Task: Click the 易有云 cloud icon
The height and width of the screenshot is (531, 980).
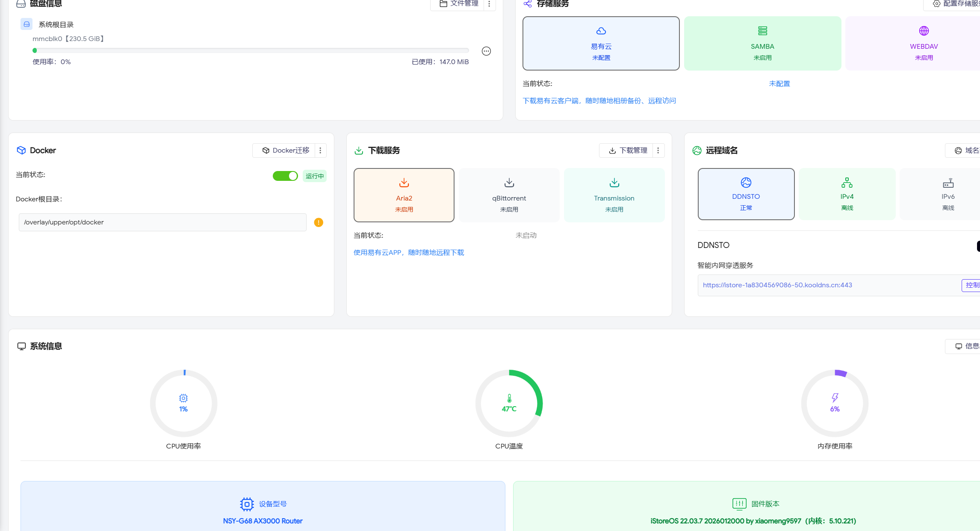Action: coord(601,31)
